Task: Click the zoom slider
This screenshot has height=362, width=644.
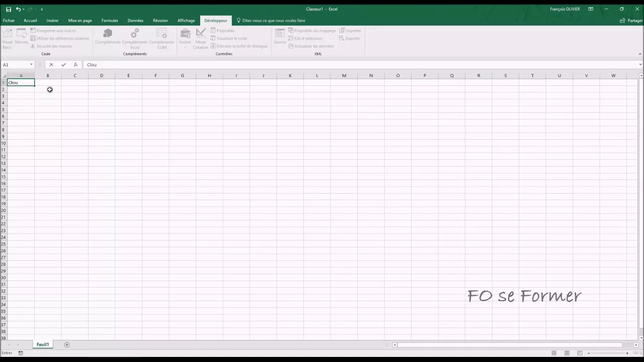Action: coord(608,353)
